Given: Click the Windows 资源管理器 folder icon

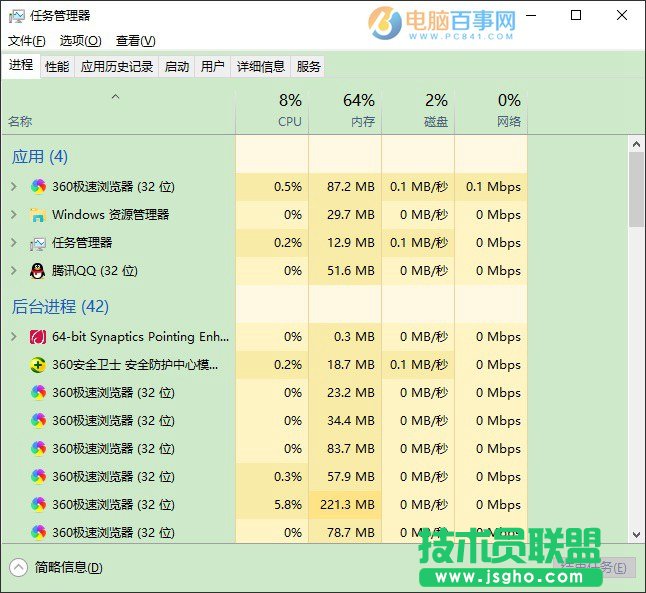Looking at the screenshot, I should [38, 215].
